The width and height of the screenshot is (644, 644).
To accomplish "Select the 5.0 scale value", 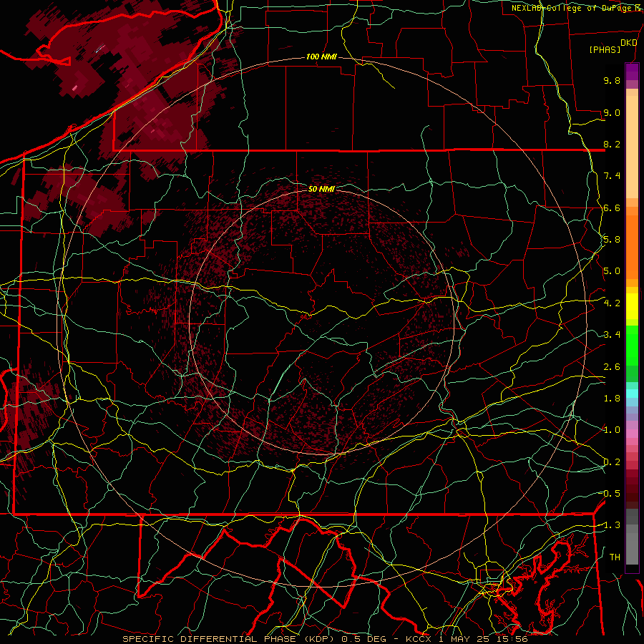I will pos(612,271).
